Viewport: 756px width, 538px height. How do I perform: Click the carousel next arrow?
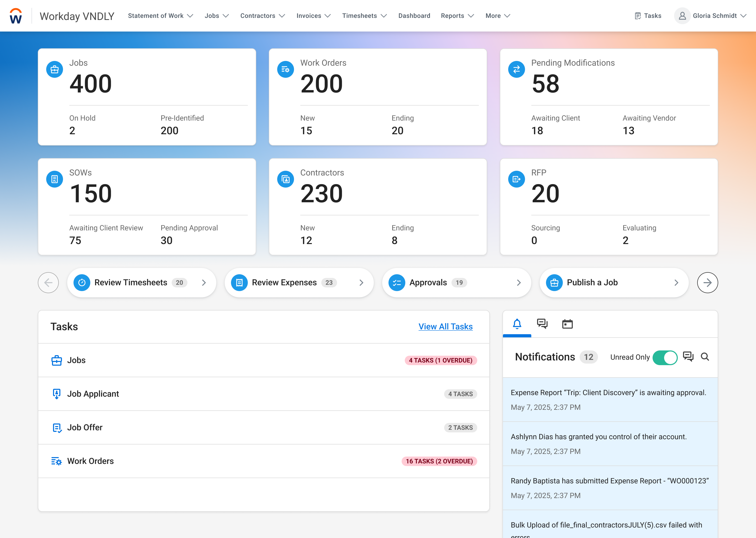pos(707,282)
